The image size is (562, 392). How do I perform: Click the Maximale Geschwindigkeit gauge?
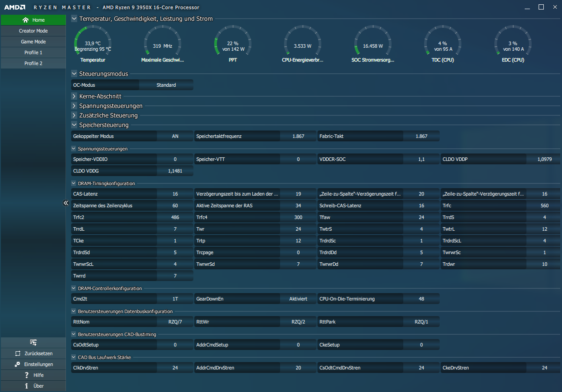163,44
